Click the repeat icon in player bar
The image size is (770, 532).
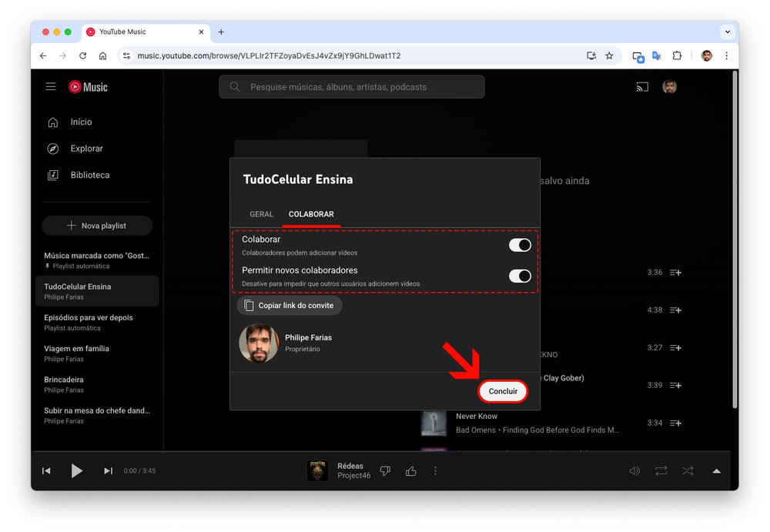661,471
